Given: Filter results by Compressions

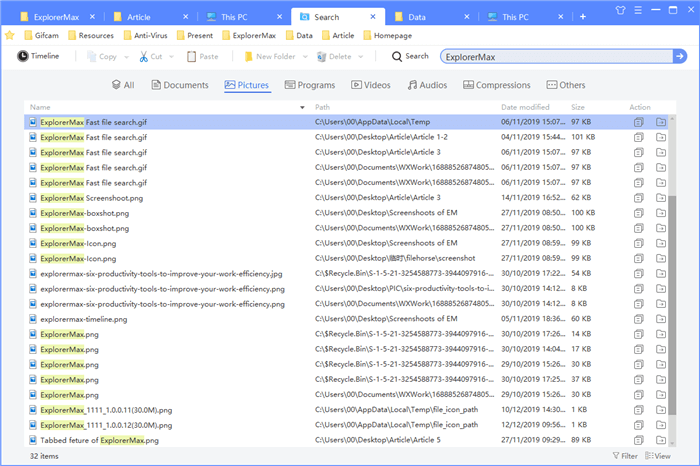Looking at the screenshot, I should tap(497, 85).
